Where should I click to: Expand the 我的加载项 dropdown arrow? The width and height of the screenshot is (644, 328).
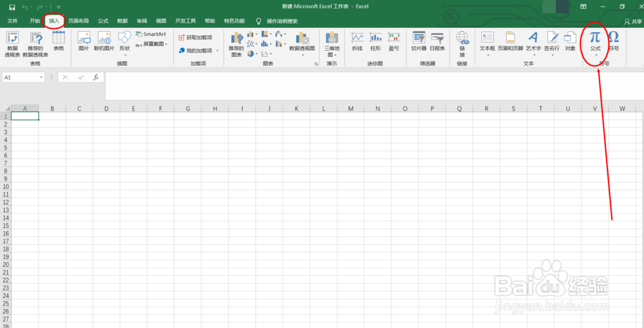click(217, 51)
